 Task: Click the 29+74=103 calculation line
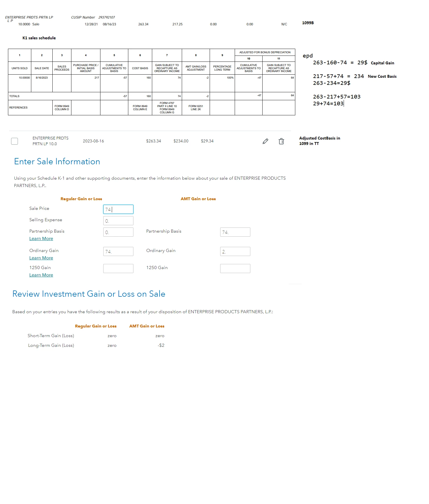click(328, 104)
